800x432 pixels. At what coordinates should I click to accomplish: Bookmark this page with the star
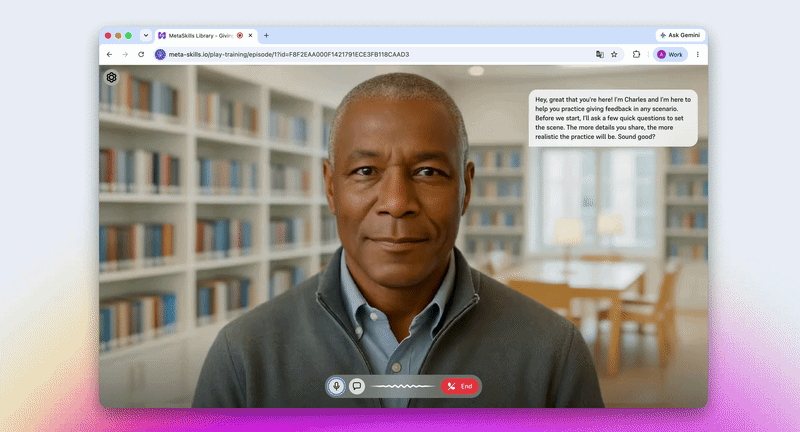(x=614, y=55)
